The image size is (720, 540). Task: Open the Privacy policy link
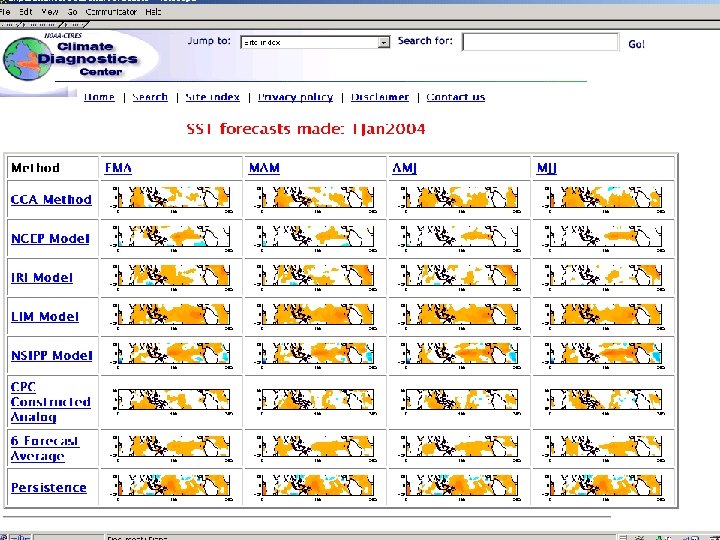(x=295, y=97)
